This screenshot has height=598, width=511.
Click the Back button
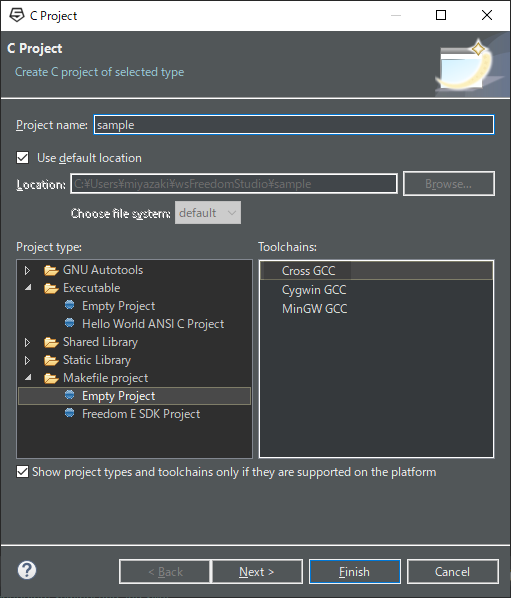click(x=165, y=572)
